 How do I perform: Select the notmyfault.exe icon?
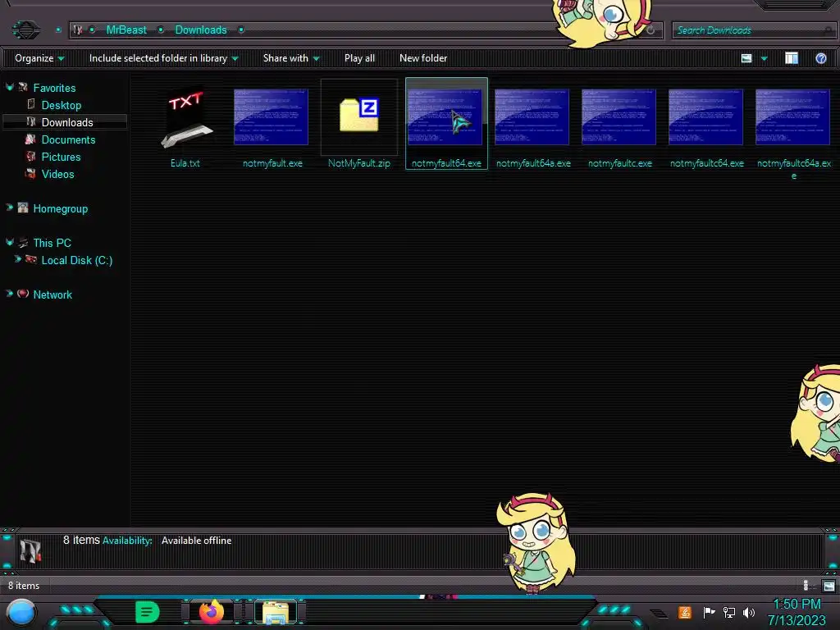click(x=271, y=116)
